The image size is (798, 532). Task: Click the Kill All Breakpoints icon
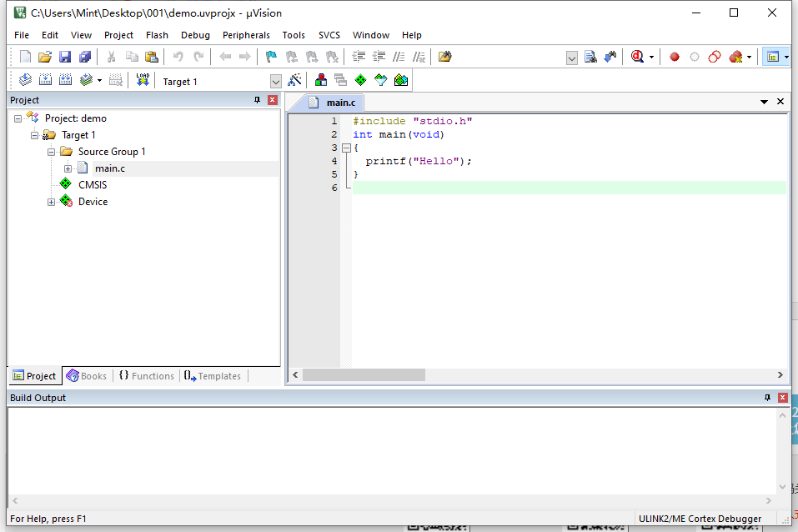pos(735,57)
